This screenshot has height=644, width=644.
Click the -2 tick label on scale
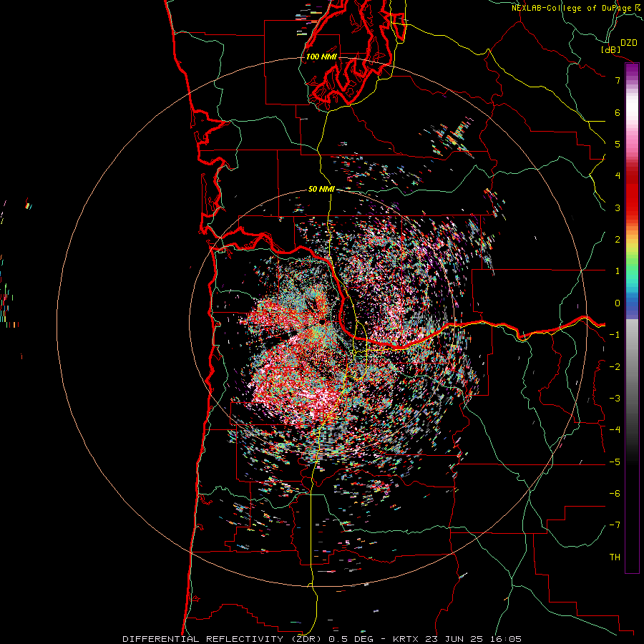tap(615, 366)
